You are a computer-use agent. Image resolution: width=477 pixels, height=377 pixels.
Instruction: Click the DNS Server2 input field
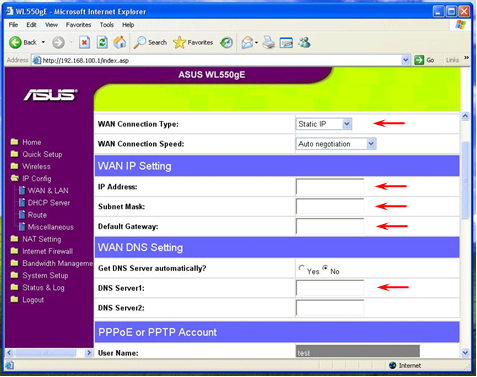point(330,308)
